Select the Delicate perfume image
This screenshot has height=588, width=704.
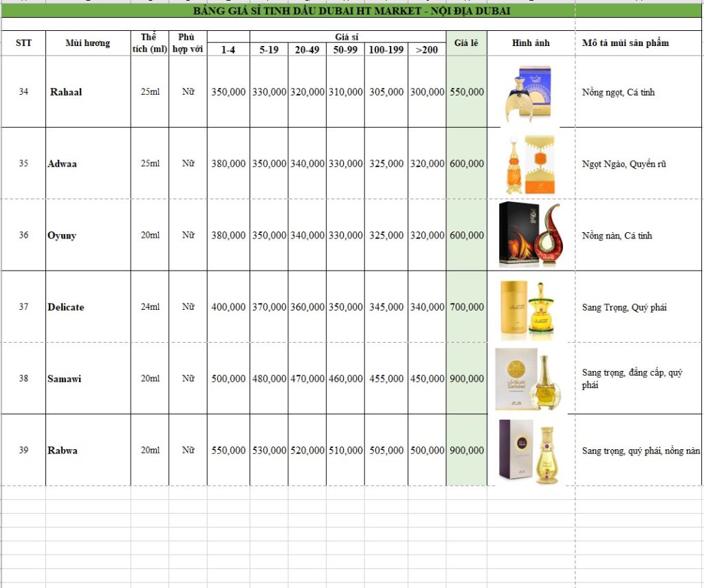(x=528, y=307)
